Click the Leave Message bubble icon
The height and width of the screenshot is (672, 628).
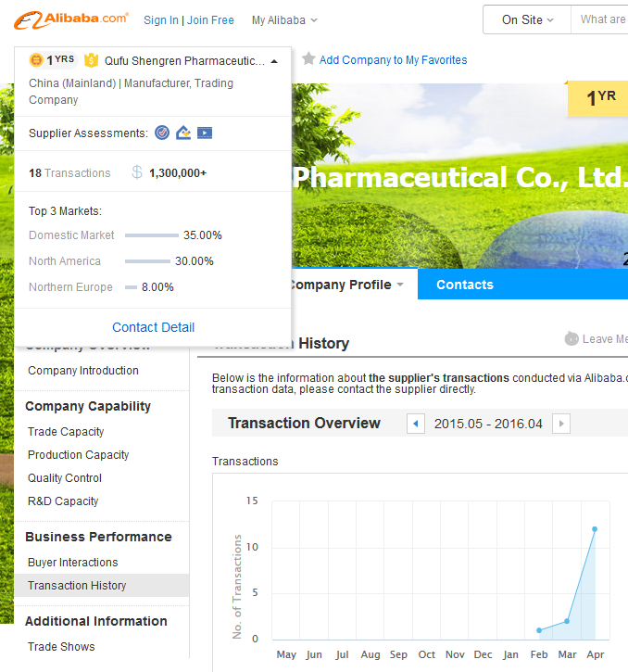pos(571,338)
